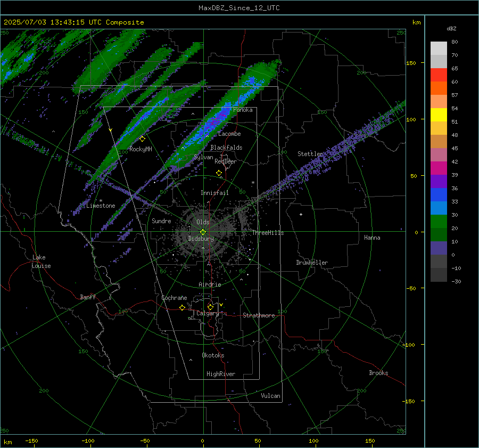This screenshot has width=479, height=448.
Task: Click the MaxDBZ_Since_12_UTC title
Action: pos(239,8)
